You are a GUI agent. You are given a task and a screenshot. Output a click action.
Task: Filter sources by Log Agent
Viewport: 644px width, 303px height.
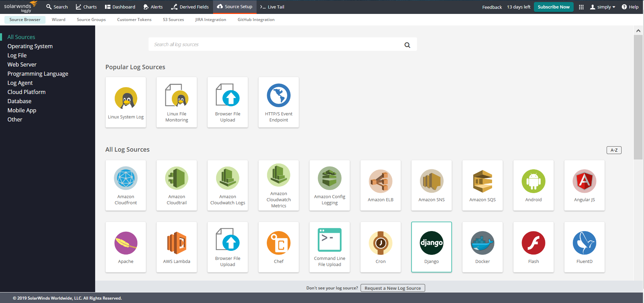(20, 83)
